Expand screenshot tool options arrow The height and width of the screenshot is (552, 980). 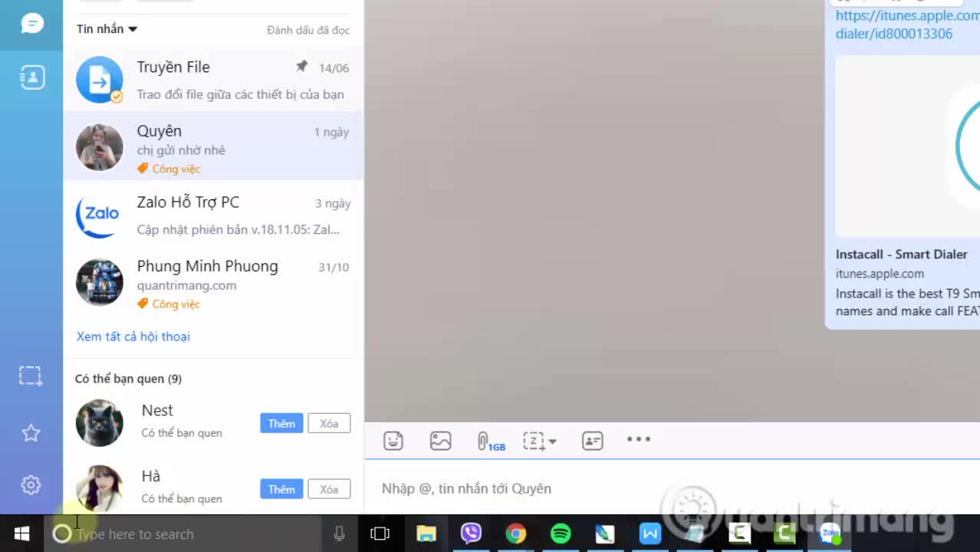tap(552, 442)
